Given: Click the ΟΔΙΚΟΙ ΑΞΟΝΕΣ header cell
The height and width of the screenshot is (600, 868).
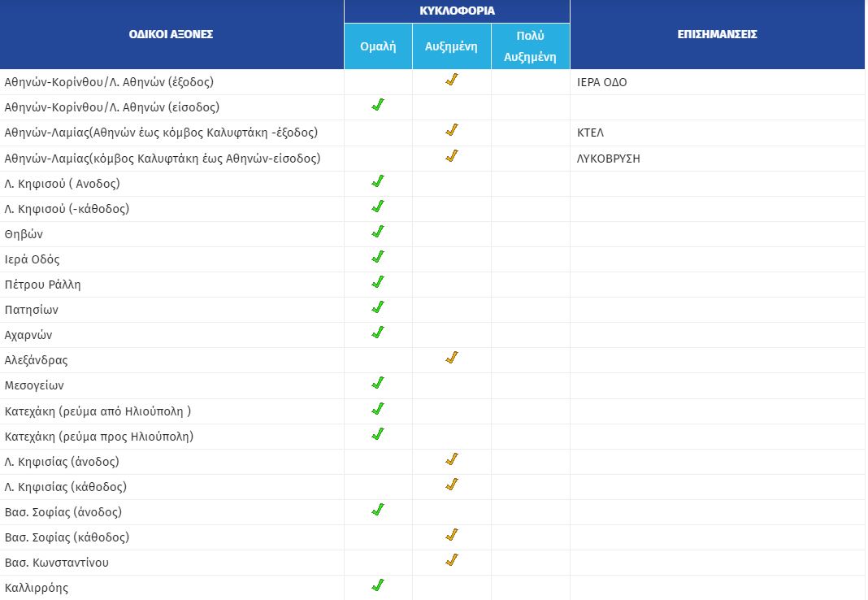Looking at the screenshot, I should (171, 34).
